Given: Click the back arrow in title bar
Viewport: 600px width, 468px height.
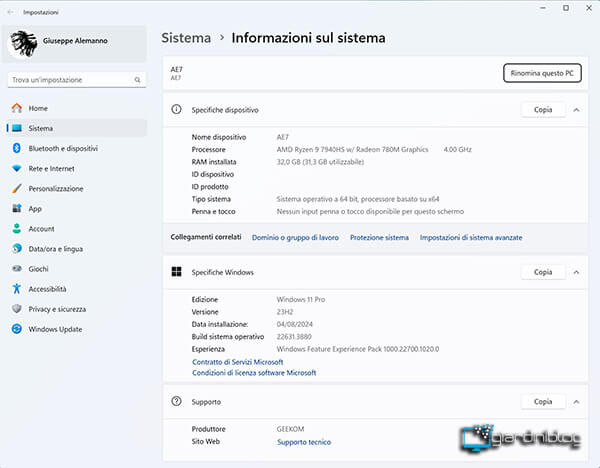Looking at the screenshot, I should (10, 12).
